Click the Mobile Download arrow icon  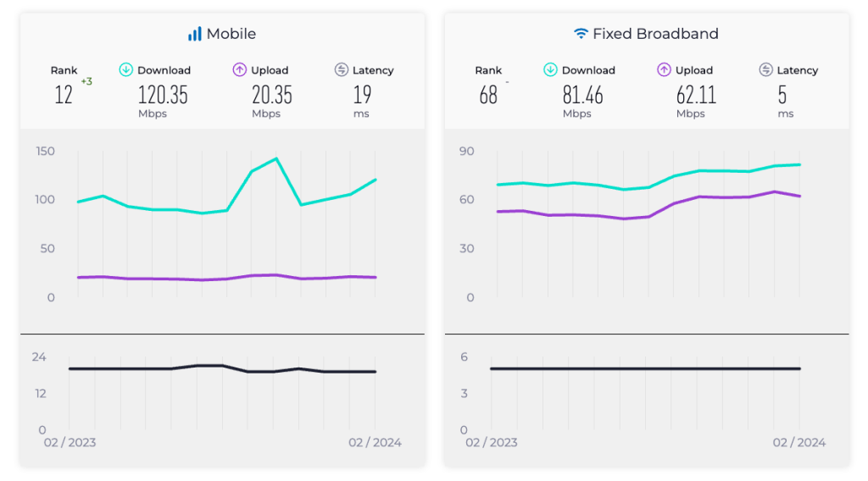126,69
